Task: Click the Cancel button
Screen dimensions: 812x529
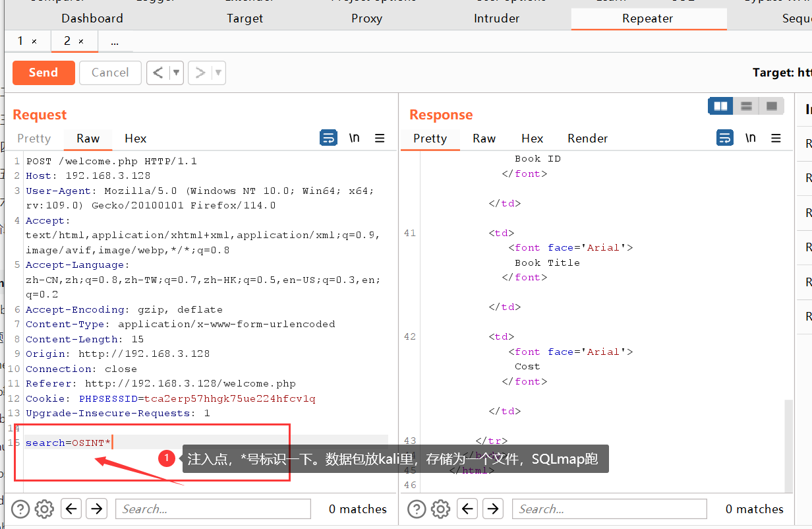Action: [x=110, y=73]
